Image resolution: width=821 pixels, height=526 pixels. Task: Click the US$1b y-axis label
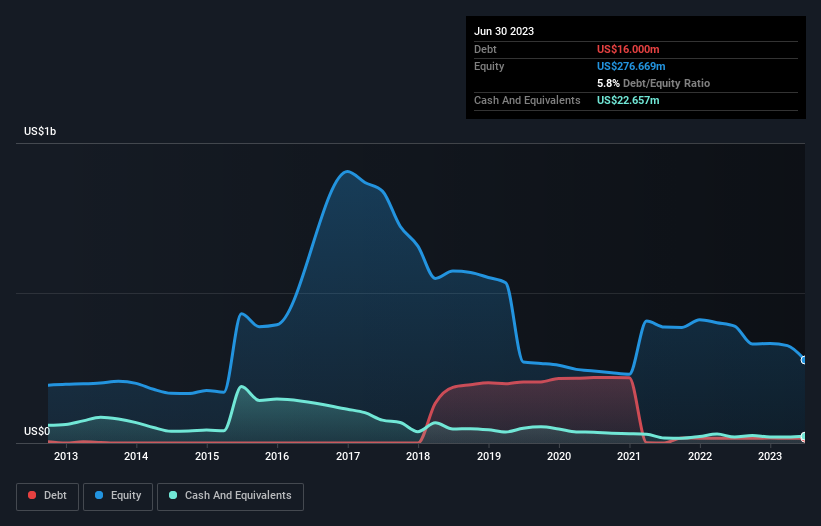pos(40,131)
